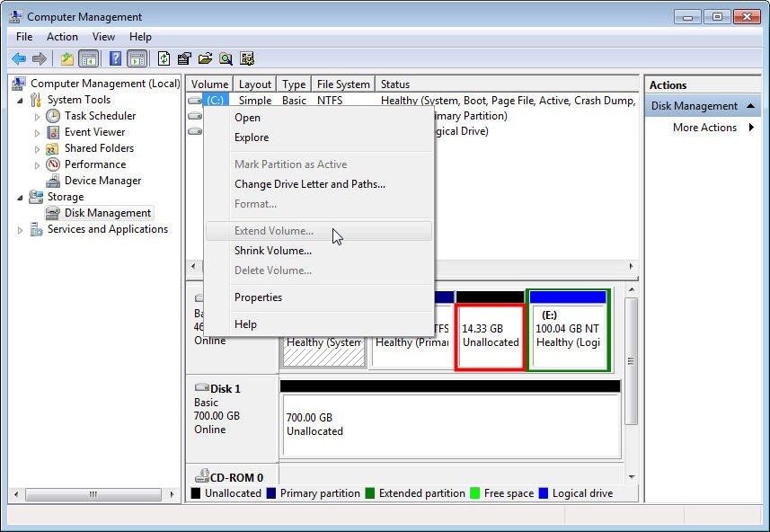The height and width of the screenshot is (532, 770).
Task: Click the Open folder toolbar icon
Action: pyautogui.click(x=205, y=59)
